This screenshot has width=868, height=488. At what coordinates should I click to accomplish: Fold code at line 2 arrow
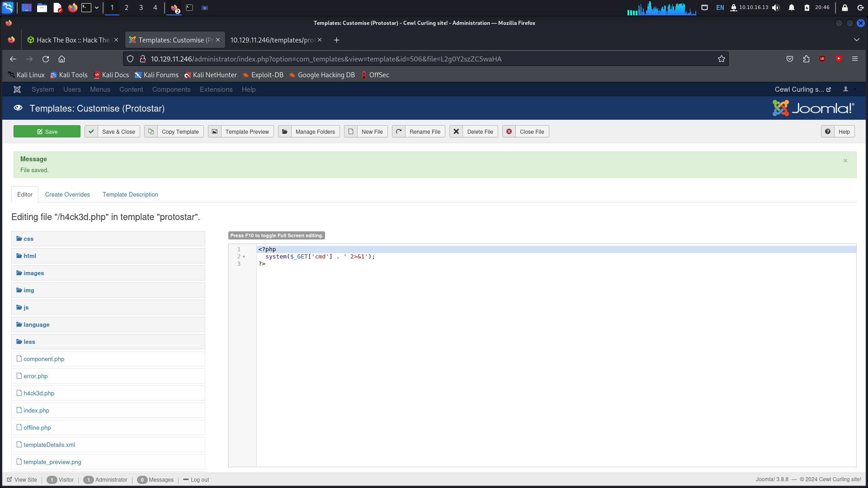click(244, 257)
